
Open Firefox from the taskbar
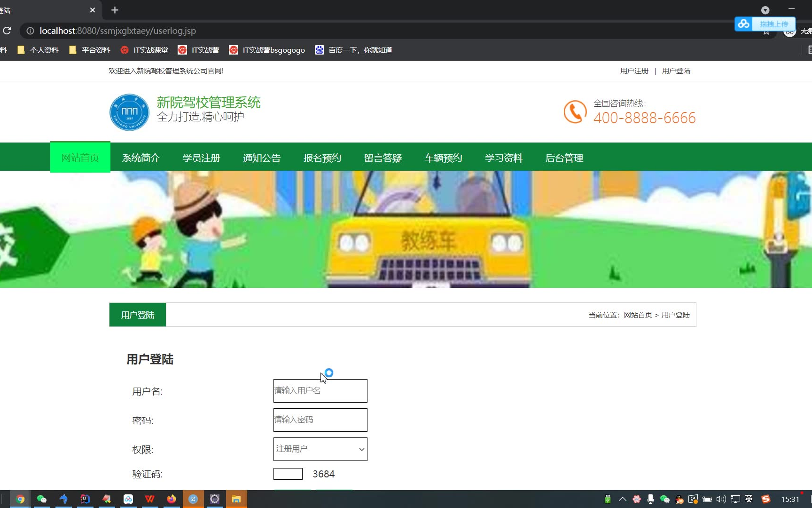click(x=172, y=499)
